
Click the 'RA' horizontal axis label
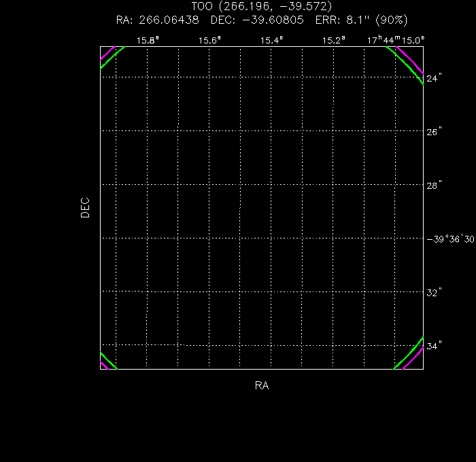tap(262, 385)
